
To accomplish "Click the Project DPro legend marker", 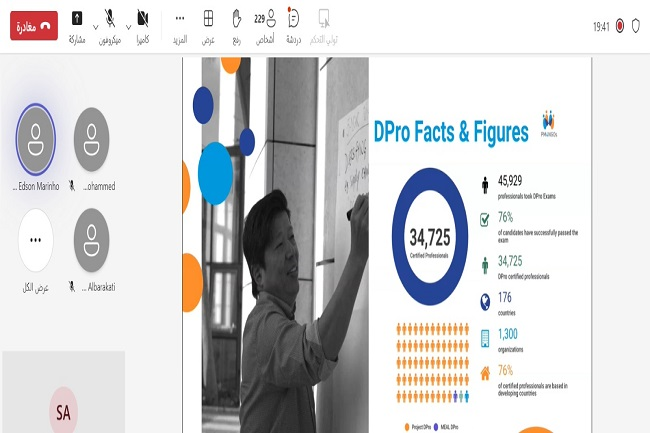I will tap(407, 427).
